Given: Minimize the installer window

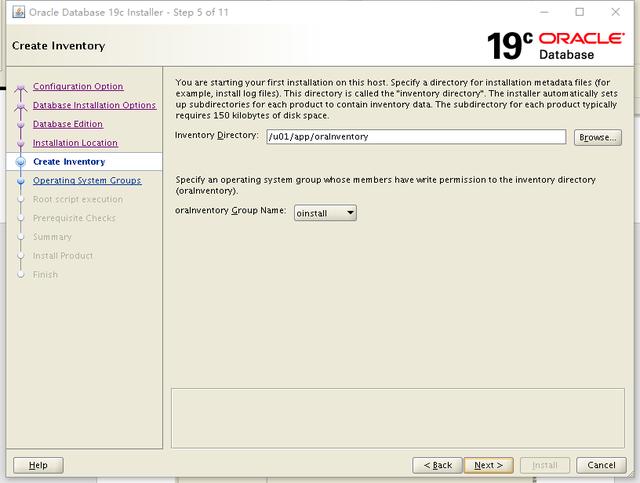Looking at the screenshot, I should (544, 12).
